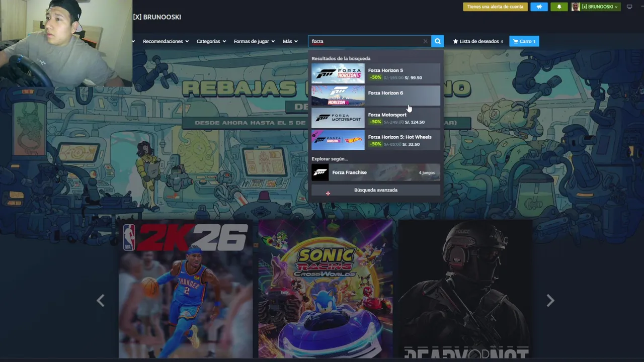Expand the Formas de jugar menu
This screenshot has width=644, height=362.
[x=254, y=41]
